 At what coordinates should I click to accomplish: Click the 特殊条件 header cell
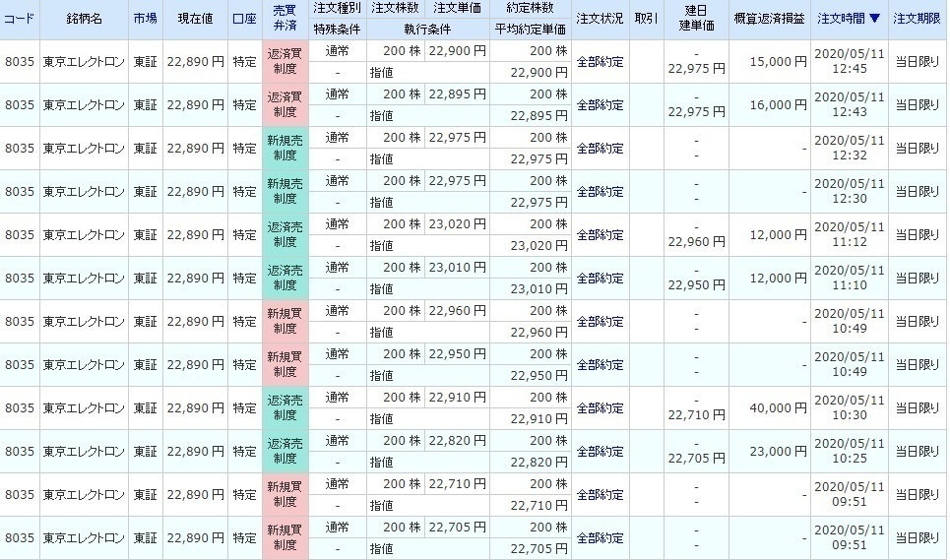(x=337, y=30)
